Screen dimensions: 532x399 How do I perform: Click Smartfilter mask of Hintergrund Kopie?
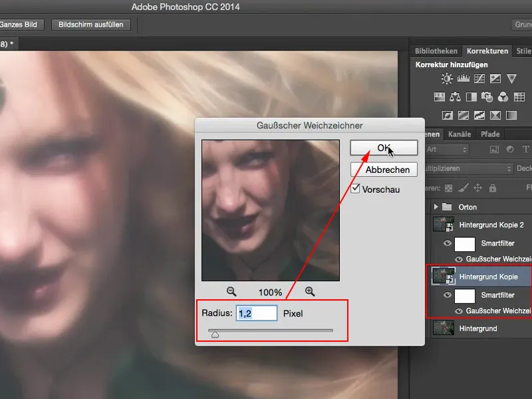[464, 295]
